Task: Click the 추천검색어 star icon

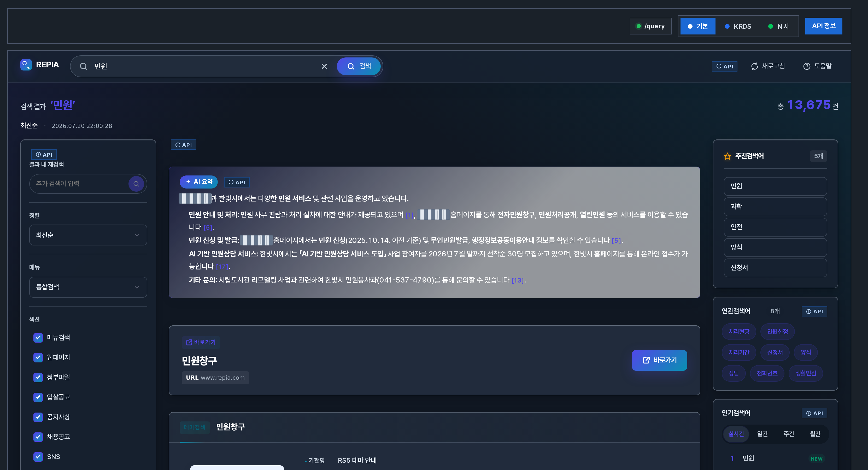Action: [x=728, y=156]
